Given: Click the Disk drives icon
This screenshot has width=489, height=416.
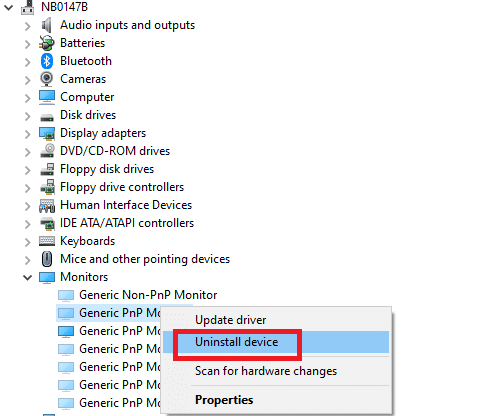Looking at the screenshot, I should [x=47, y=117].
